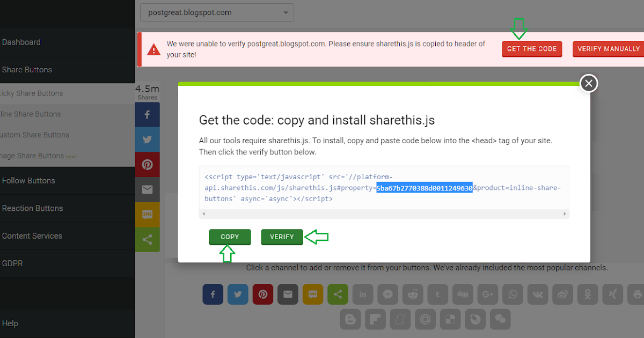Add the WhatsApp channel icon
Screen dimensions: 644x338
(513, 295)
